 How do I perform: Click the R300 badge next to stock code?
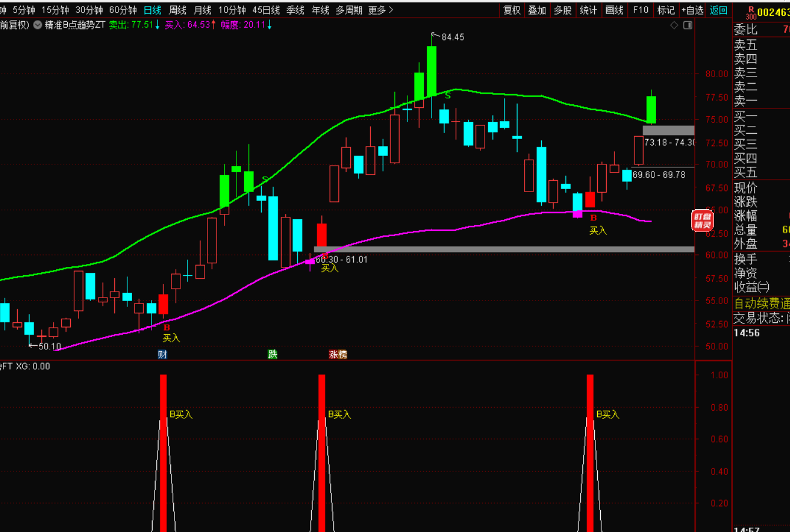(x=750, y=12)
